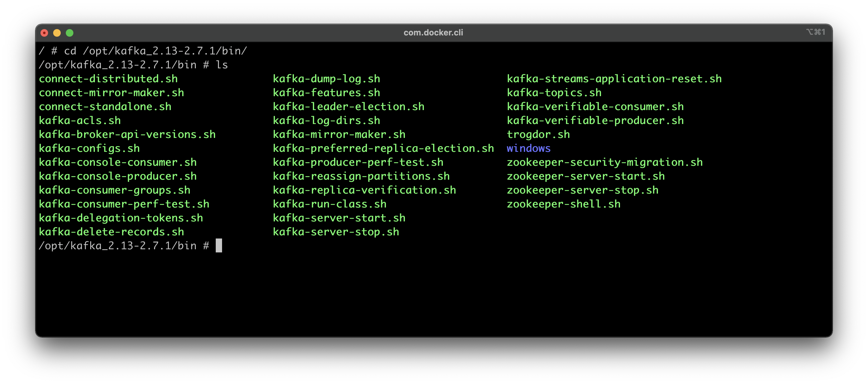The height and width of the screenshot is (384, 868).
Task: Click trogdor.sh in the file listing
Action: (538, 134)
